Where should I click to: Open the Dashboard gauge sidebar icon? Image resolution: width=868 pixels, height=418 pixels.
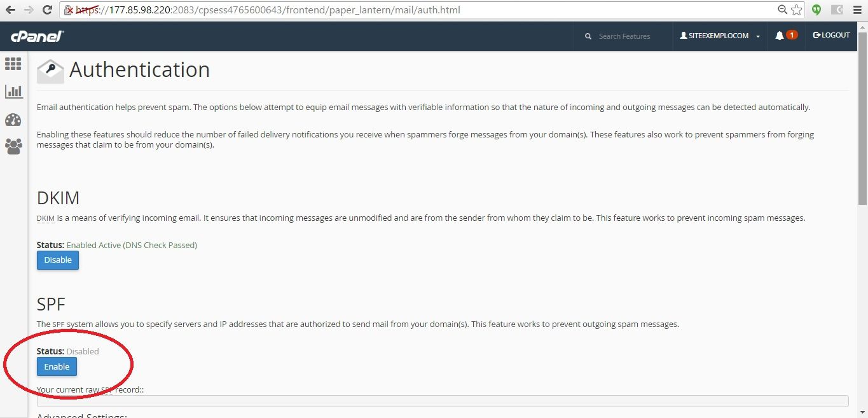(x=13, y=120)
